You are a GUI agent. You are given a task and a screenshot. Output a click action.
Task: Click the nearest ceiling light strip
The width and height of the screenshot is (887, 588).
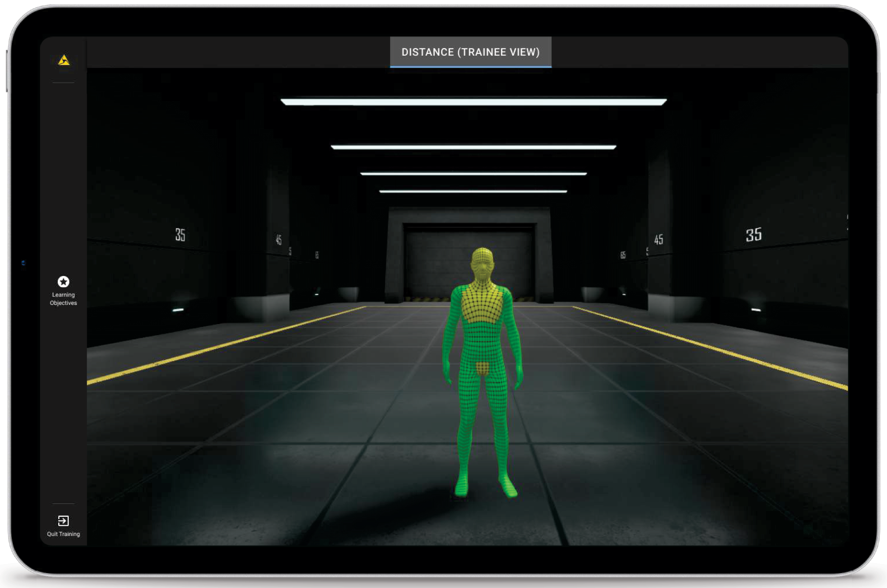coord(473,102)
